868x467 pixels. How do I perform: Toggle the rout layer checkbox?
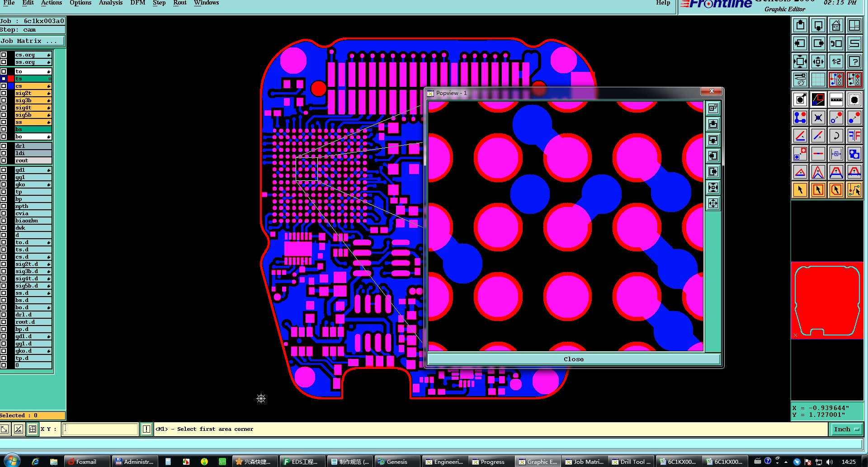click(4, 160)
